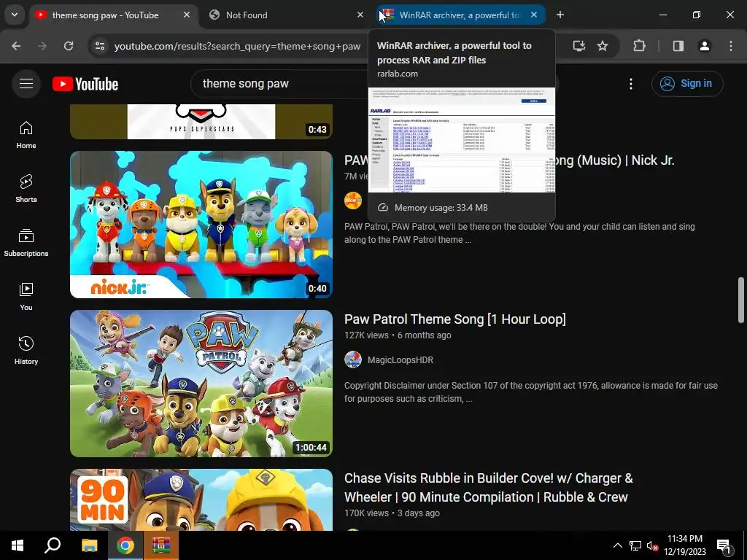Click the YouTube logo
Viewport: 747px width, 560px height.
point(85,84)
